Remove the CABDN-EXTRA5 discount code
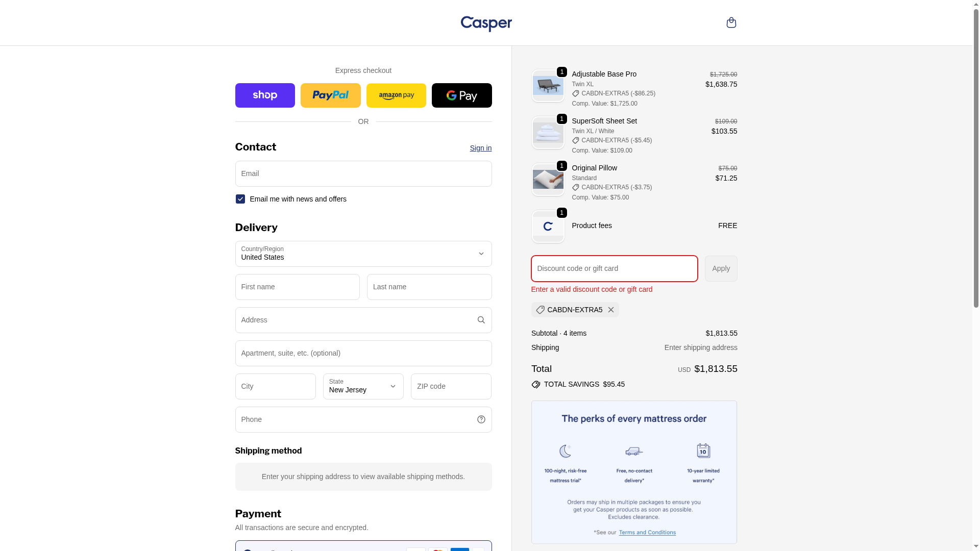The height and width of the screenshot is (551, 980). pyautogui.click(x=611, y=310)
